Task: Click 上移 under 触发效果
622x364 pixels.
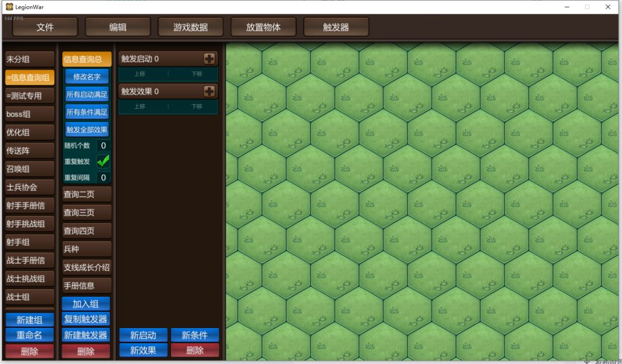Action: click(x=139, y=107)
